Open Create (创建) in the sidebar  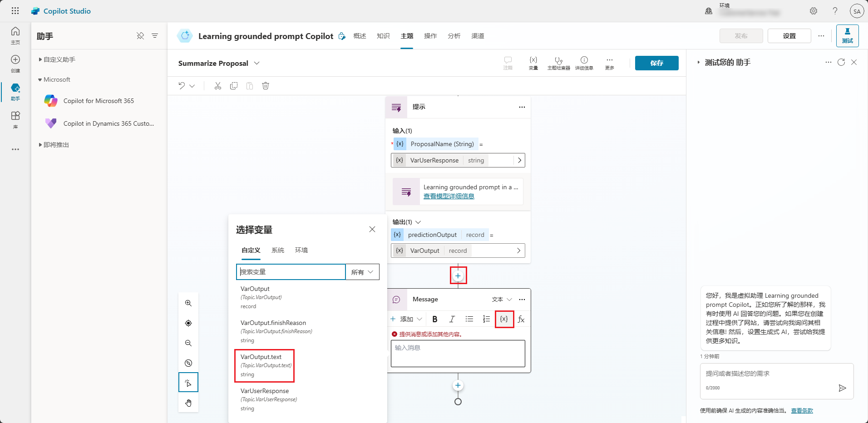tap(15, 64)
